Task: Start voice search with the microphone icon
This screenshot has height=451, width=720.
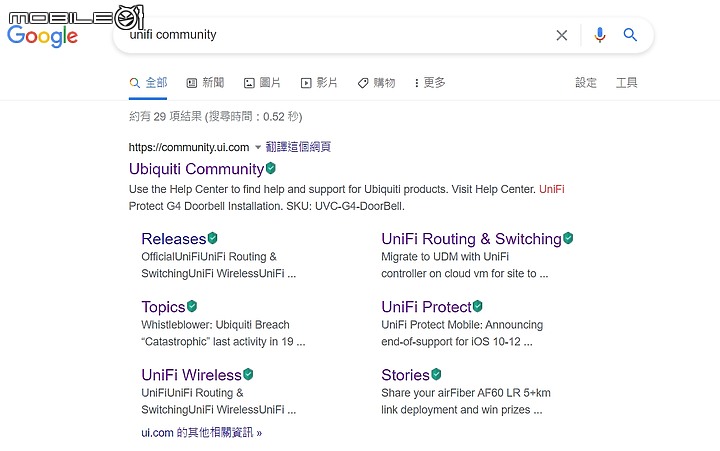Action: (x=600, y=35)
